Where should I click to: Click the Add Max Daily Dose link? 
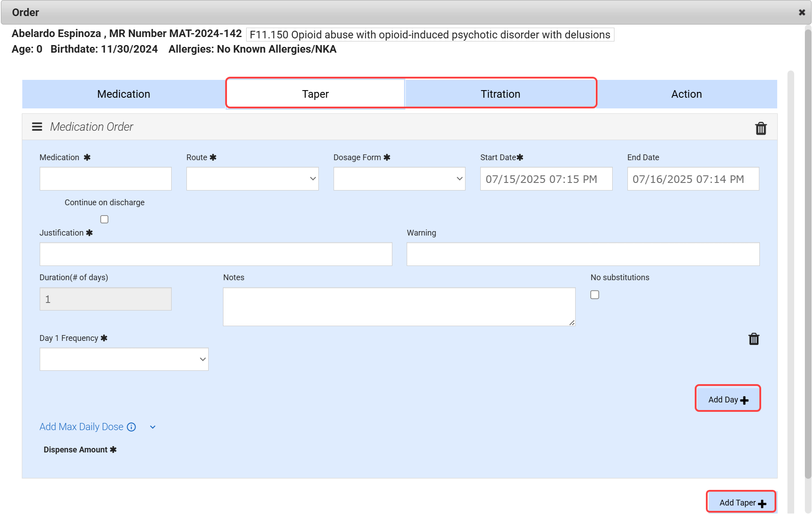(82, 427)
